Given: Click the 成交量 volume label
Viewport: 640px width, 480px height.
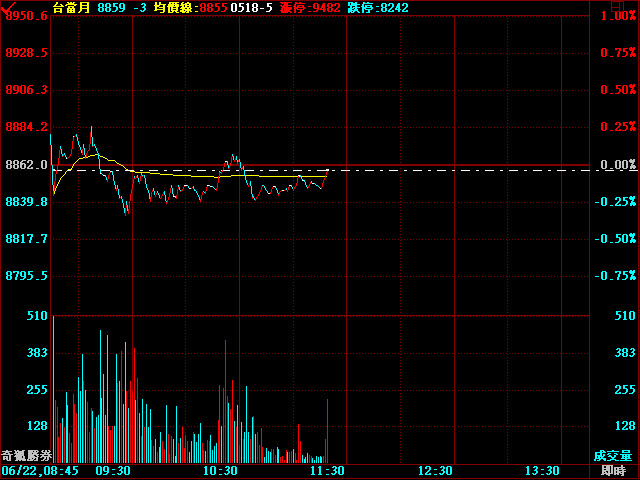Looking at the screenshot, I should click(x=613, y=456).
